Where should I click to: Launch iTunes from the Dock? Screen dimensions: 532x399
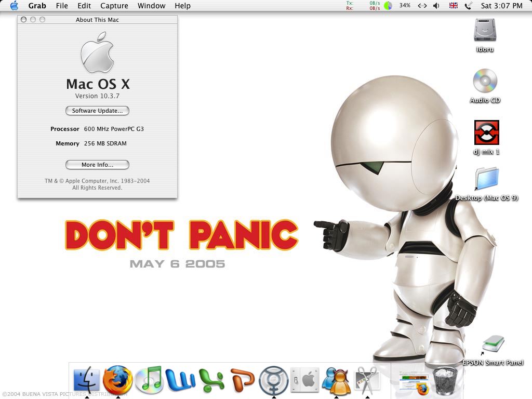(x=149, y=380)
